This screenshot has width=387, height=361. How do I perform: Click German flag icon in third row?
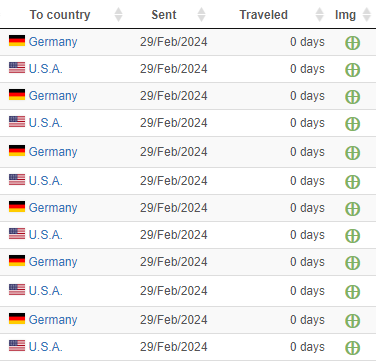click(x=17, y=94)
